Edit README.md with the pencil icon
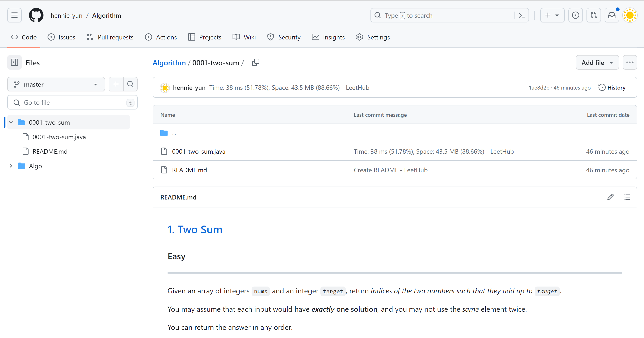 [x=610, y=197]
